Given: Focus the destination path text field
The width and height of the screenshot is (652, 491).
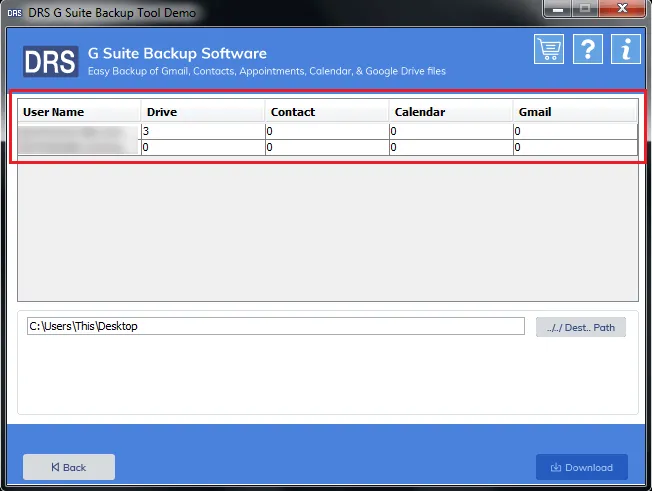Looking at the screenshot, I should [276, 326].
